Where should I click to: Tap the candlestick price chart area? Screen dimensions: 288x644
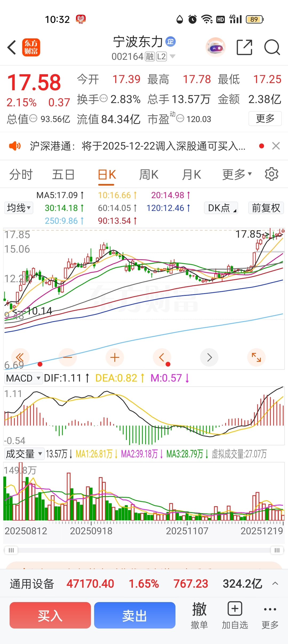pos(144,299)
